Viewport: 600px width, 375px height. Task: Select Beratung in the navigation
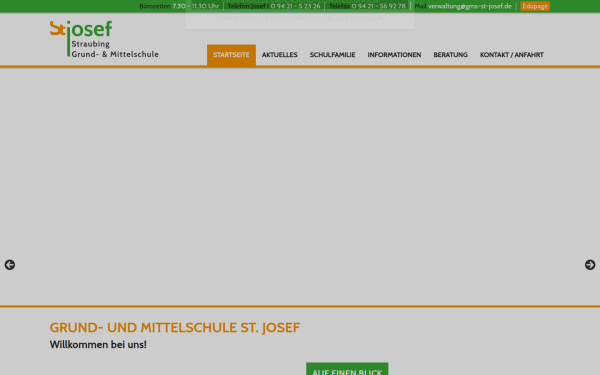450,55
